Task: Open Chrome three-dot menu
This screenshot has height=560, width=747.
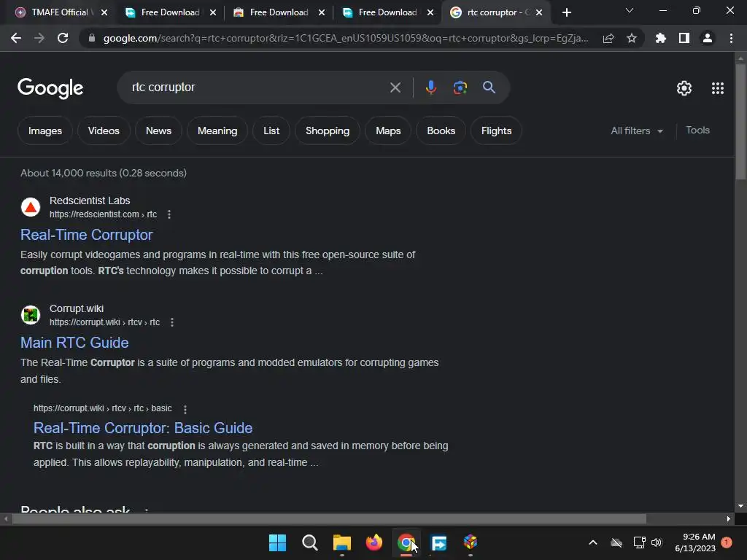Action: pos(731,38)
